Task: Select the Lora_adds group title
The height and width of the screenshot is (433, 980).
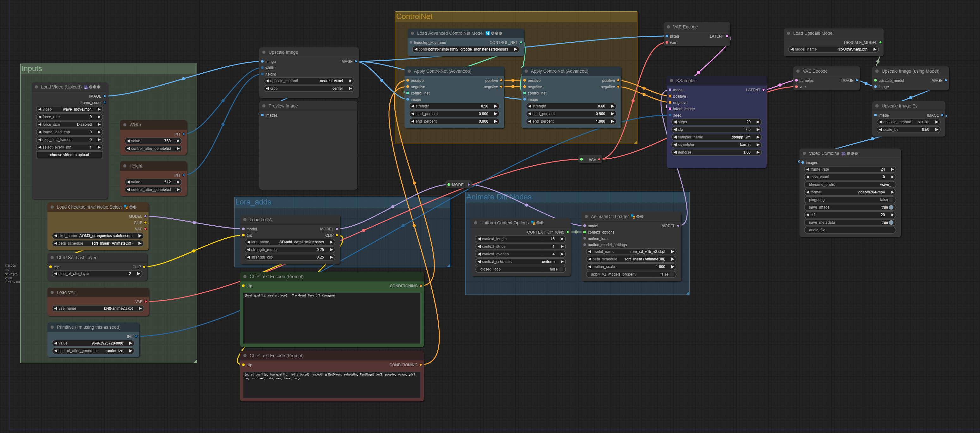Action: (x=253, y=202)
